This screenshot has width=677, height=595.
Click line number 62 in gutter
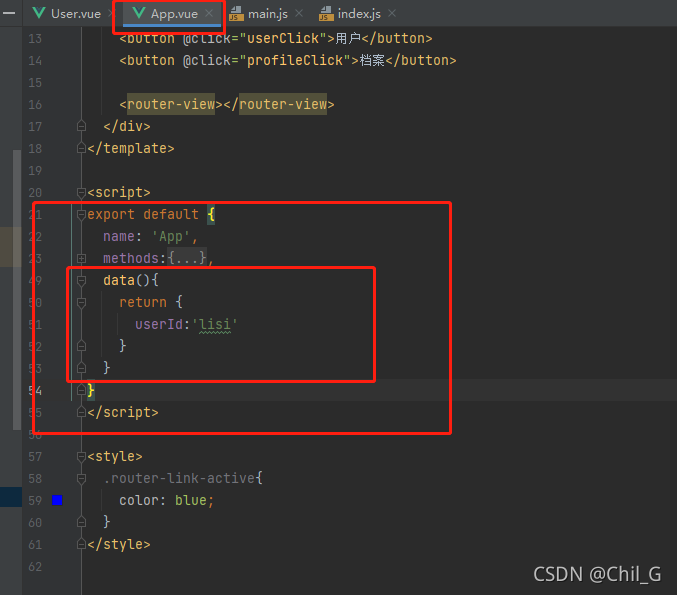coord(35,567)
